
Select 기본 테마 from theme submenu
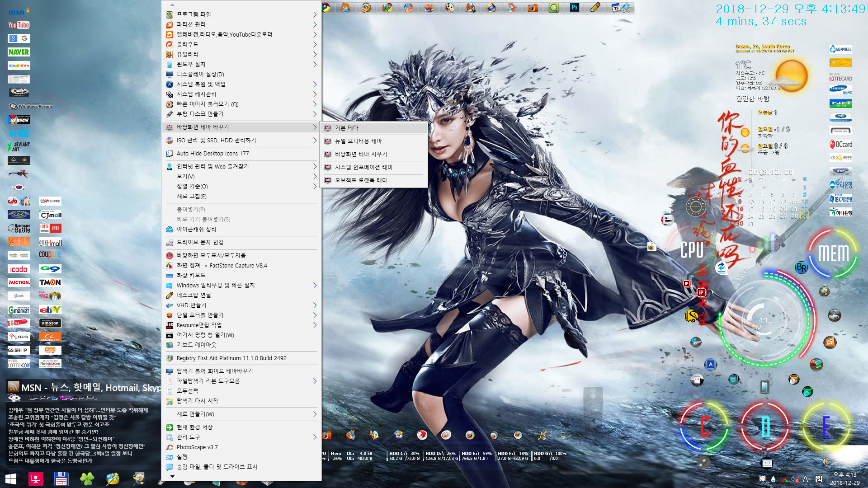(374, 128)
